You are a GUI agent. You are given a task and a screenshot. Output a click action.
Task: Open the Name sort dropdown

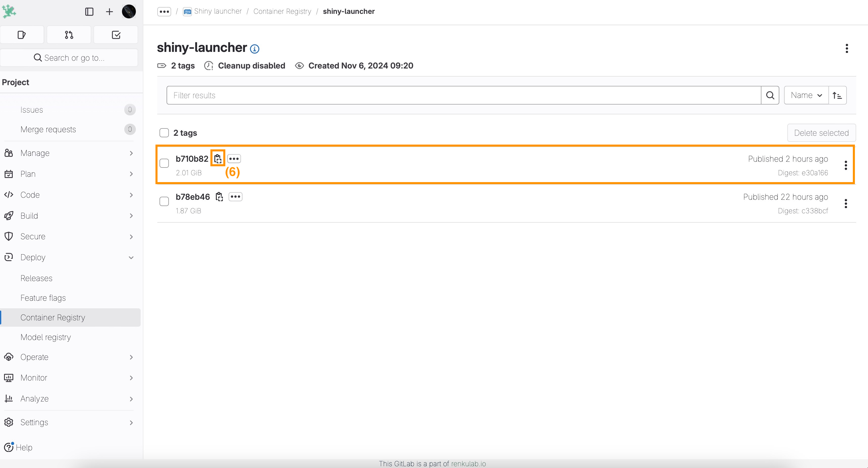806,95
